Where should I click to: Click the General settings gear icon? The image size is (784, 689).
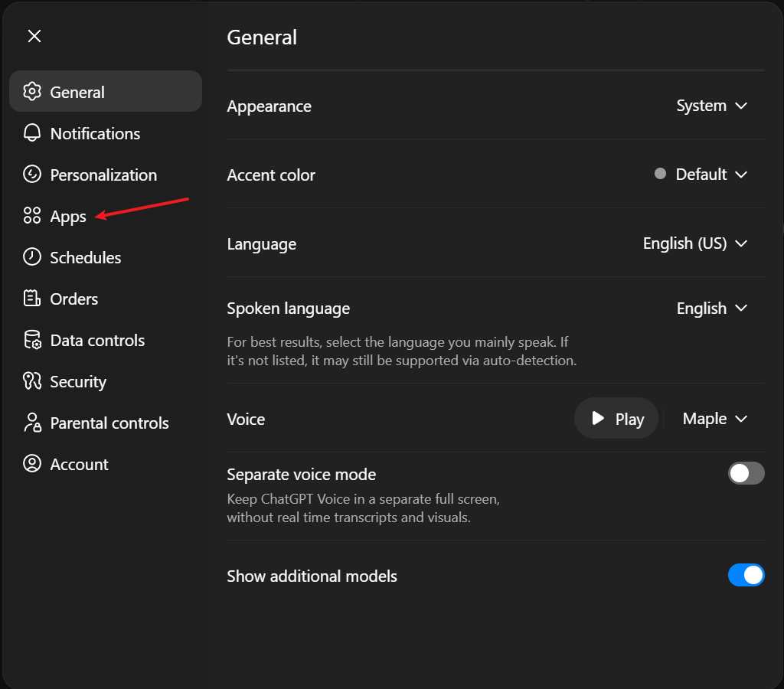(x=31, y=91)
